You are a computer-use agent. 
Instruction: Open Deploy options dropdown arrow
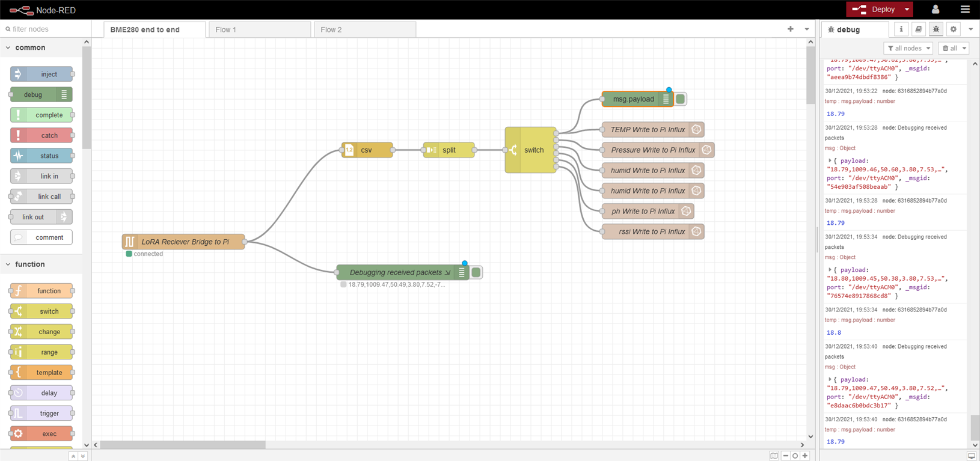click(907, 10)
